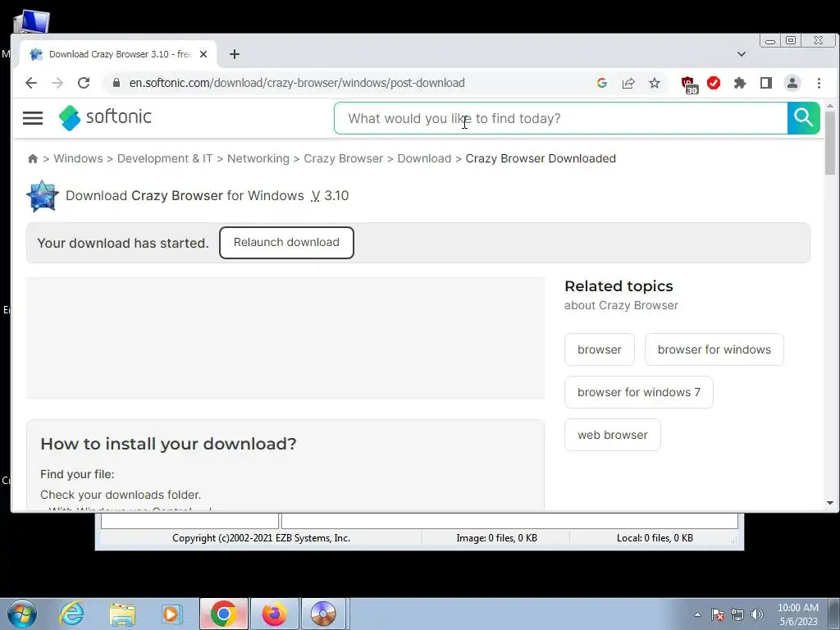Open the Windows breadcrumb link
Image resolution: width=840 pixels, height=630 pixels.
pos(78,158)
